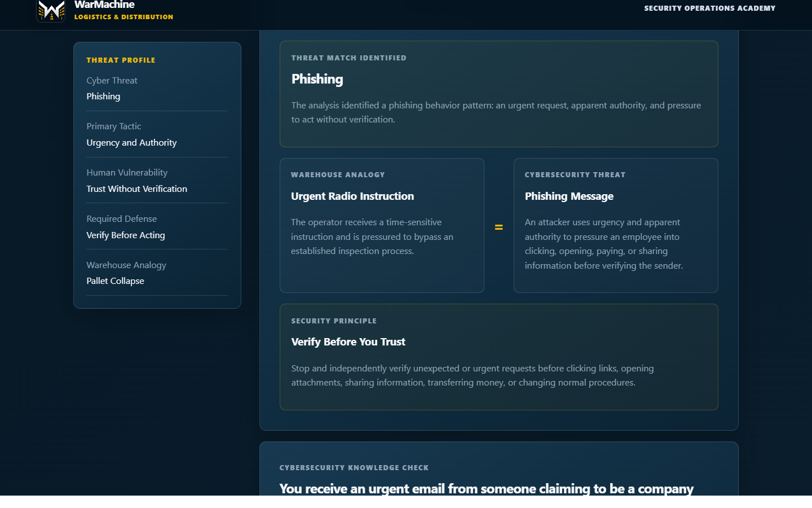This screenshot has height=508, width=812.
Task: Select Urgent Radio Instruction heading
Action: [x=352, y=196]
